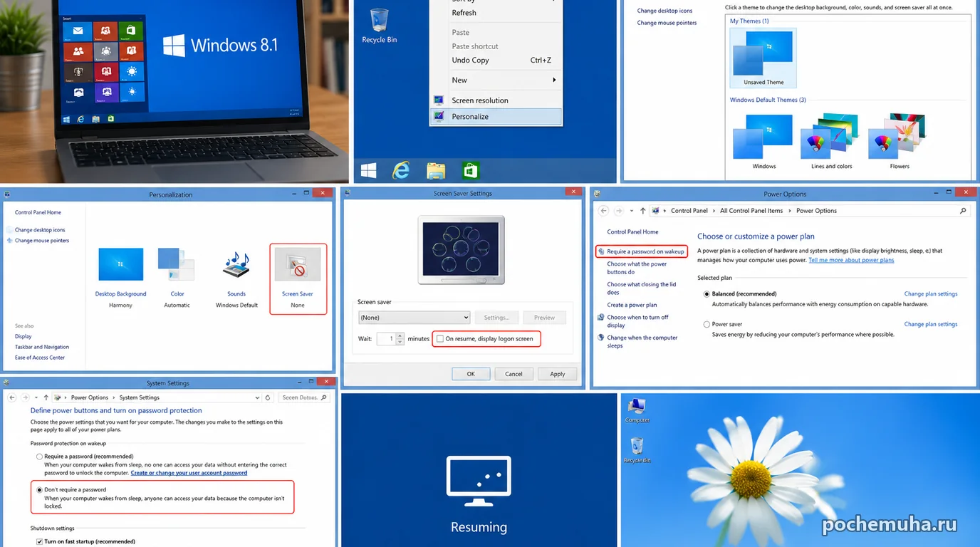This screenshot has width=980, height=547.
Task: Click the search magnifier in Power Options
Action: [x=963, y=211]
